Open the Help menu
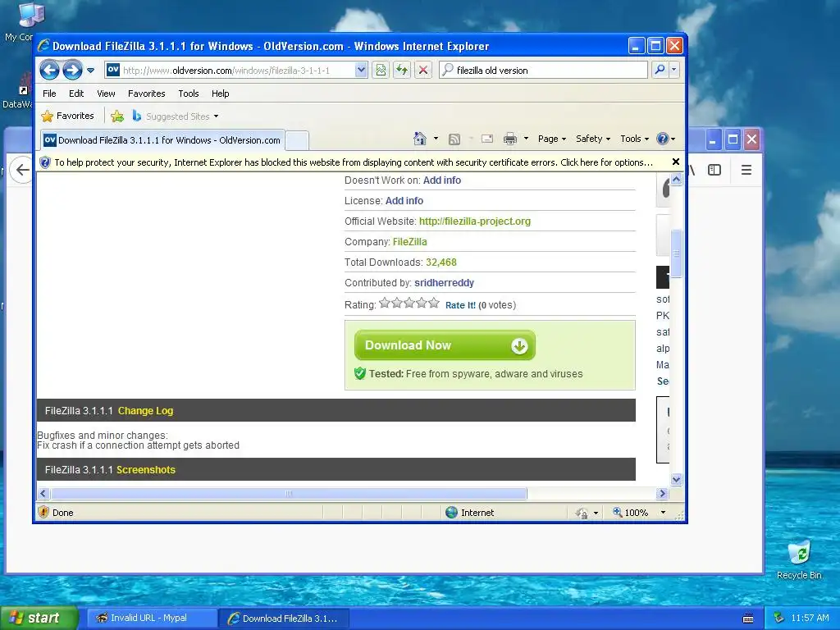The height and width of the screenshot is (630, 840). click(220, 94)
